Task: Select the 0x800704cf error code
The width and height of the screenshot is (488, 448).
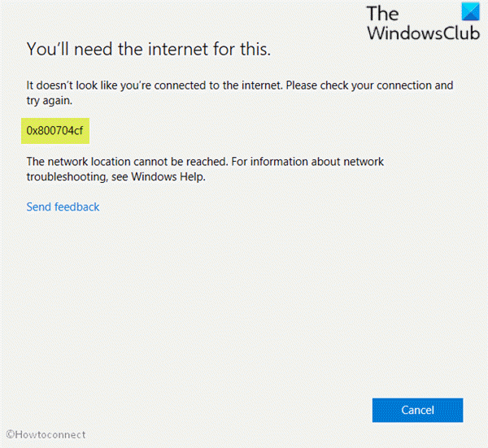Action: [x=54, y=131]
